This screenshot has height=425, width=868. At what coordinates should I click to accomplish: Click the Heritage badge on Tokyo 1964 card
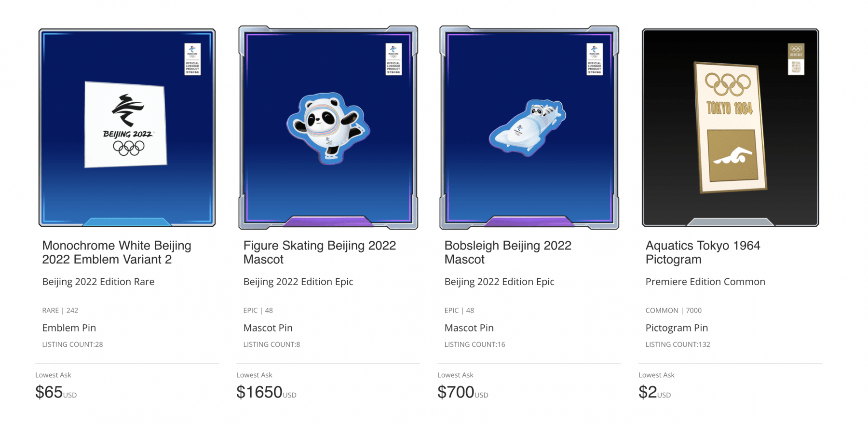coord(796,59)
